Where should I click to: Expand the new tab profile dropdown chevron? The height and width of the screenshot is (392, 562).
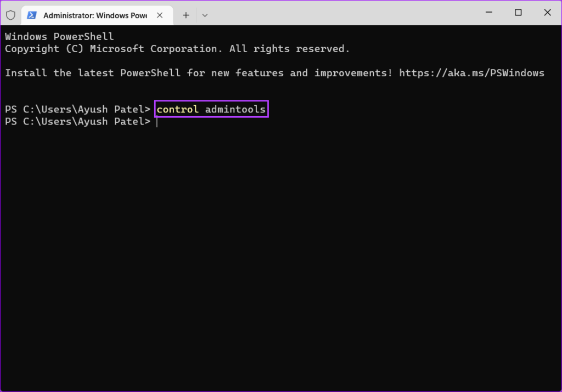(205, 15)
